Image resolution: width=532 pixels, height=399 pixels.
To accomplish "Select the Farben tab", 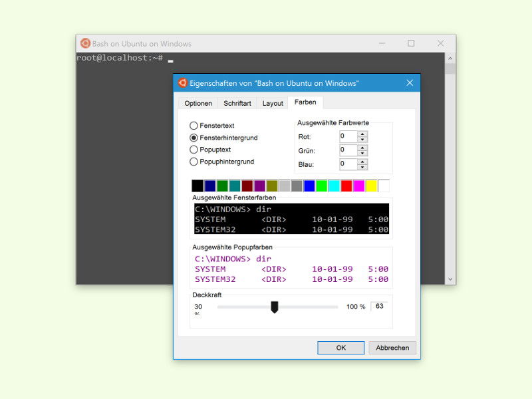I will pos(305,102).
